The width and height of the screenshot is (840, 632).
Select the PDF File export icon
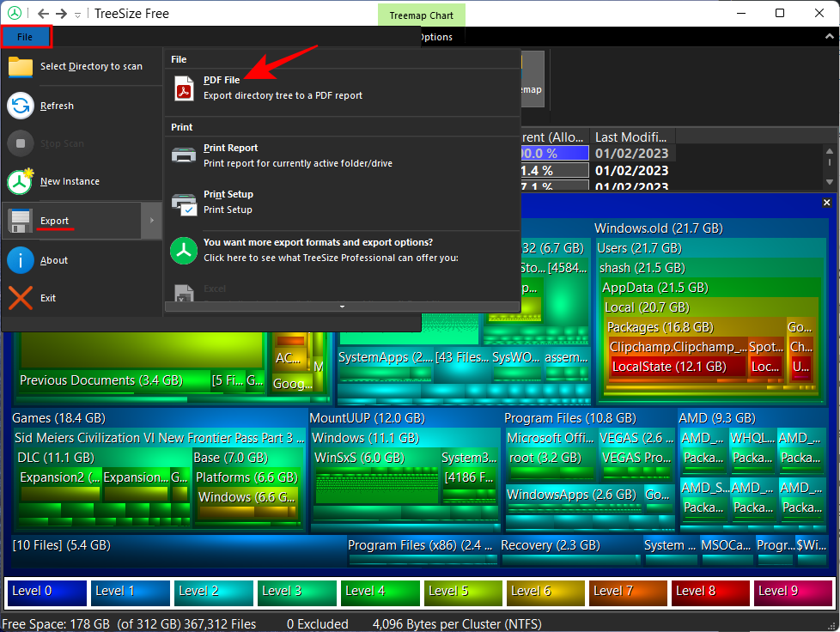coord(184,87)
